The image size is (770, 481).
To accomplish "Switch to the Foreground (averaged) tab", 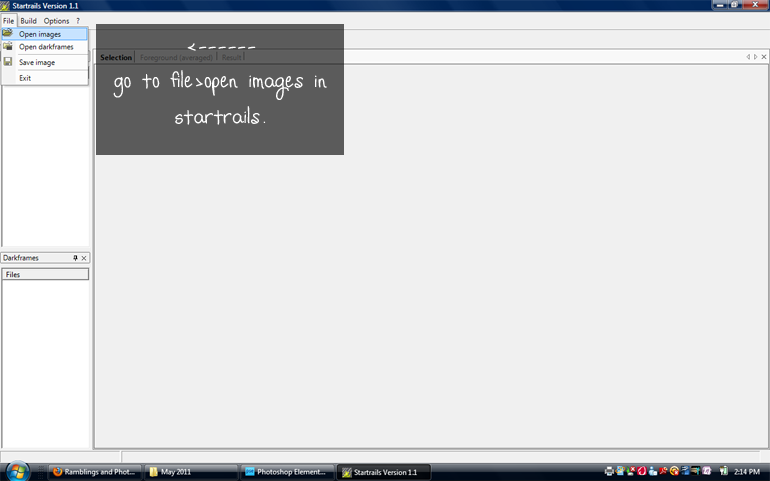I will (176, 57).
